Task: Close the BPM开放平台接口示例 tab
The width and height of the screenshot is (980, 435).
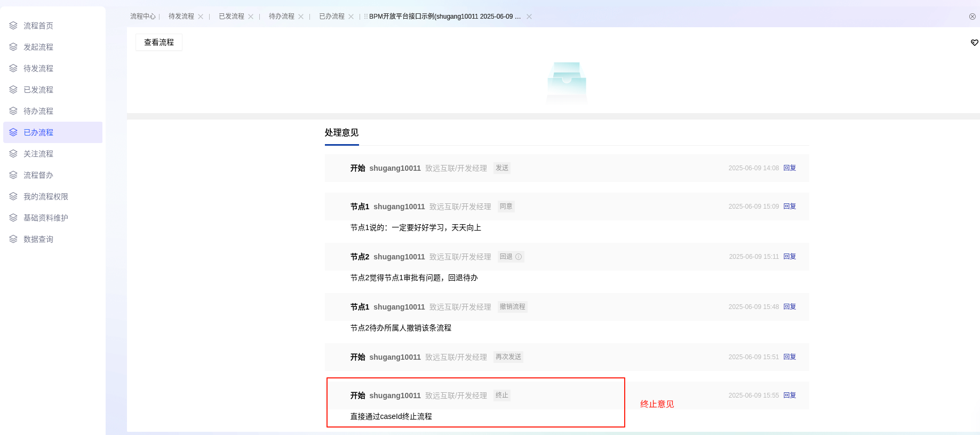Action: click(x=529, y=17)
